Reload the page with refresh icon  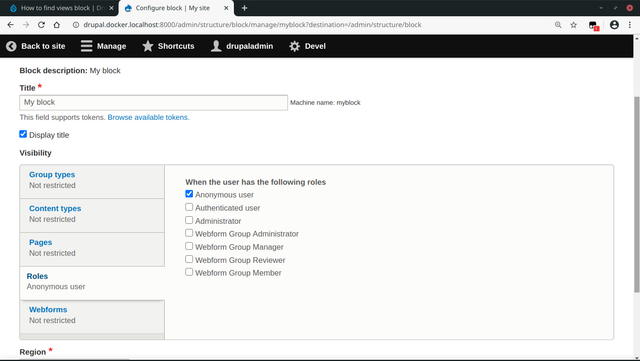tap(41, 25)
